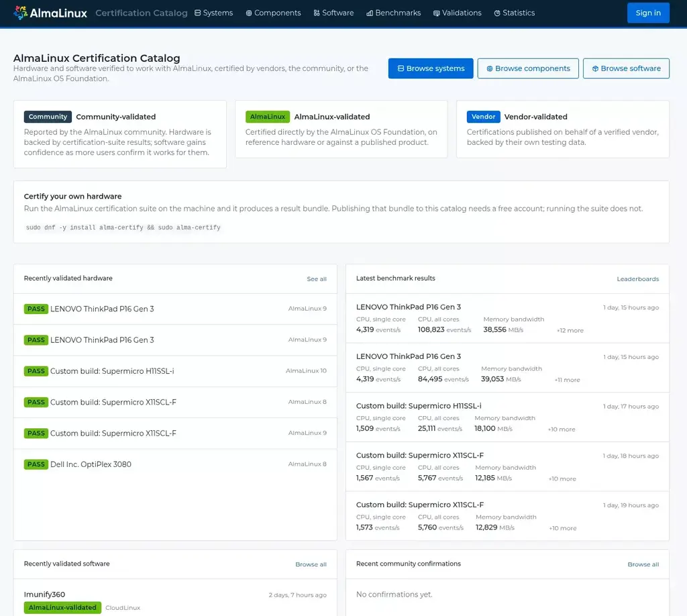The width and height of the screenshot is (687, 616).
Task: Click icon inside Browse systems button
Action: pyautogui.click(x=401, y=68)
